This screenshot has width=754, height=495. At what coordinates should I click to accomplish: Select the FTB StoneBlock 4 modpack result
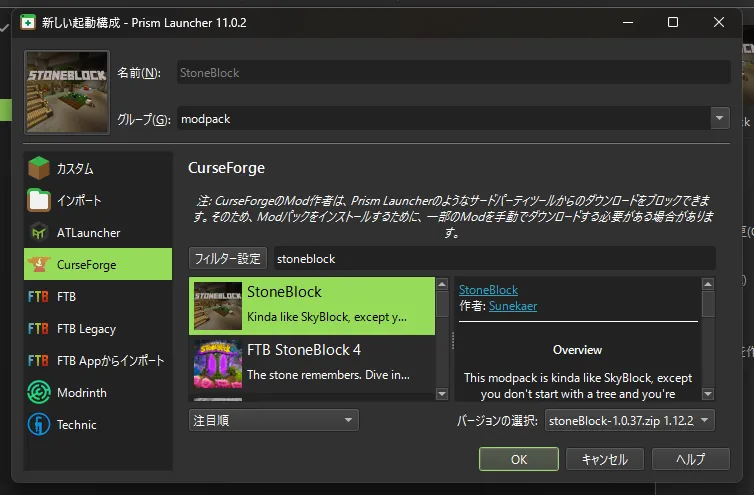(x=312, y=364)
